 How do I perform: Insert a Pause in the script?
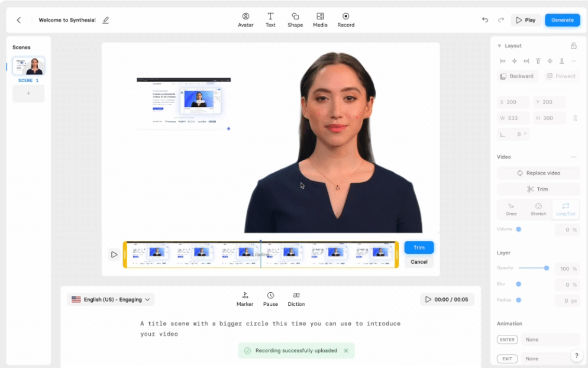[270, 299]
